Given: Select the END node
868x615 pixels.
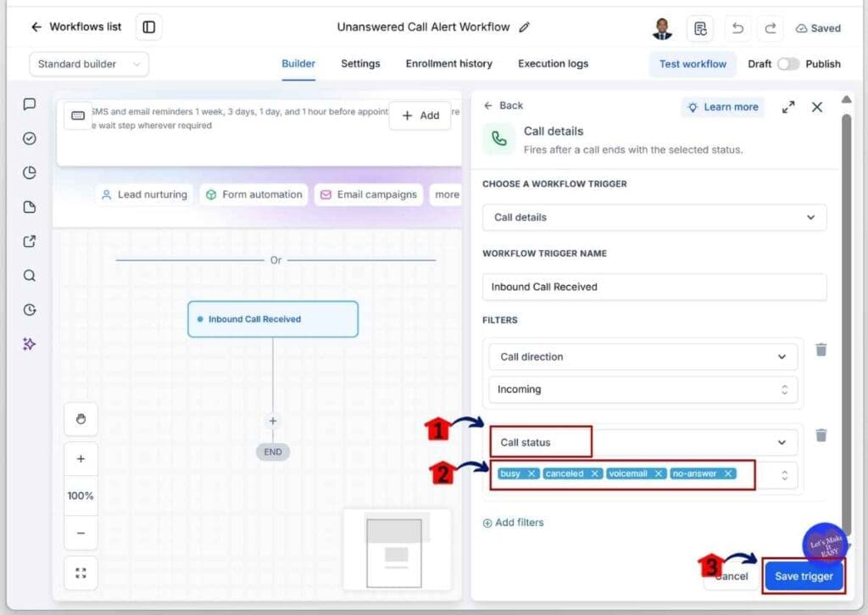Looking at the screenshot, I should [x=273, y=452].
